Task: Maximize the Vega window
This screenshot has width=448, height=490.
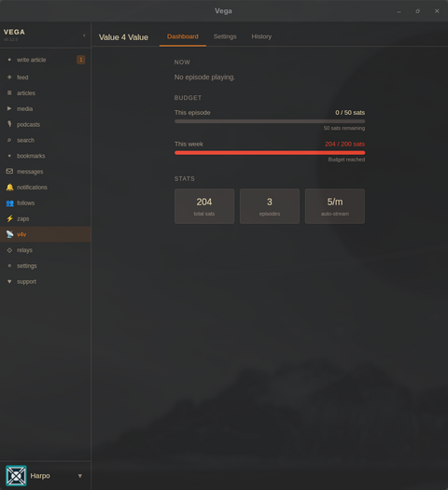Action: [x=418, y=11]
